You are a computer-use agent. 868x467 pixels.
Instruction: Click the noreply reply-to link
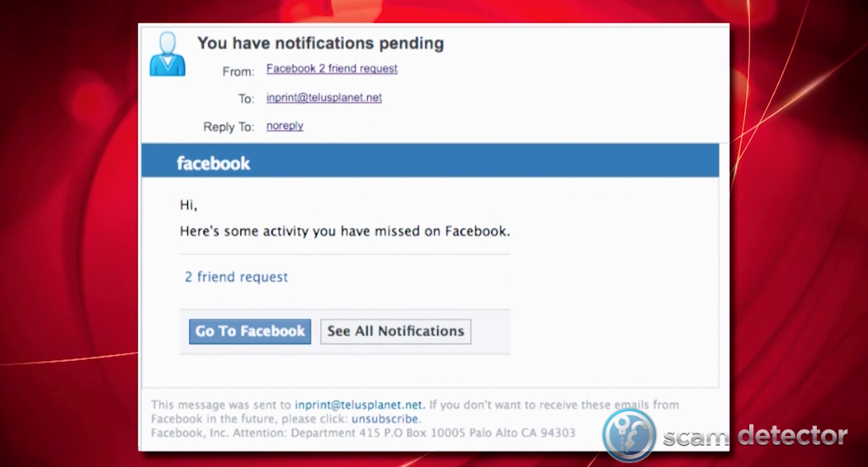pos(284,126)
